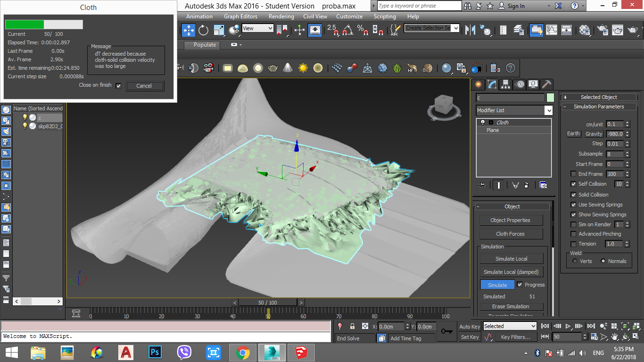Click the Simulate Local button
The image size is (644, 362).
pos(512,259)
